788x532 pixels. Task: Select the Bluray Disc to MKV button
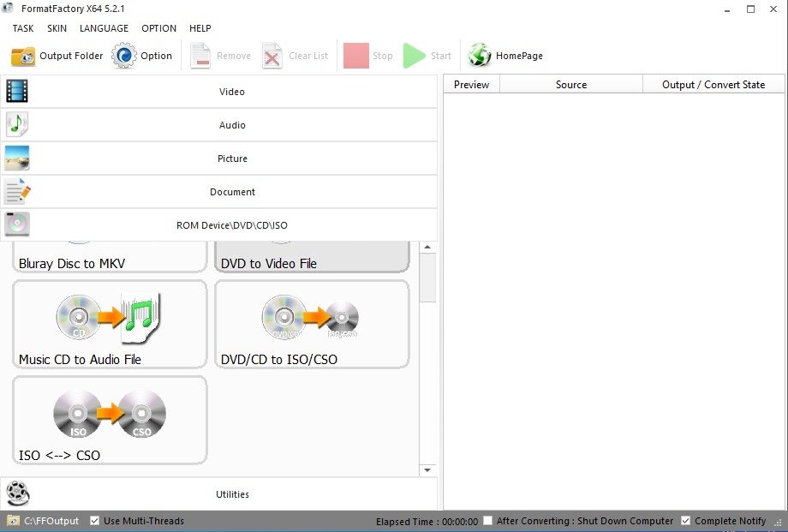110,257
